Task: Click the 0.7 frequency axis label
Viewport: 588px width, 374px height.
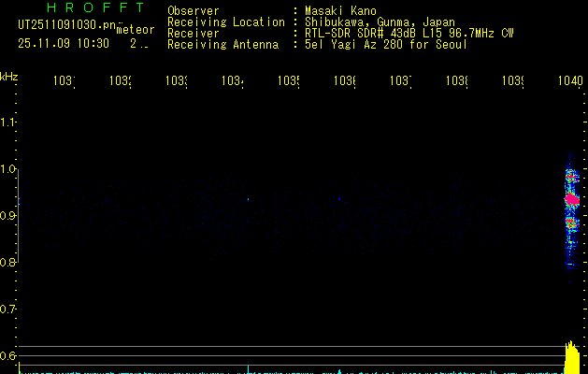Action: point(7,309)
